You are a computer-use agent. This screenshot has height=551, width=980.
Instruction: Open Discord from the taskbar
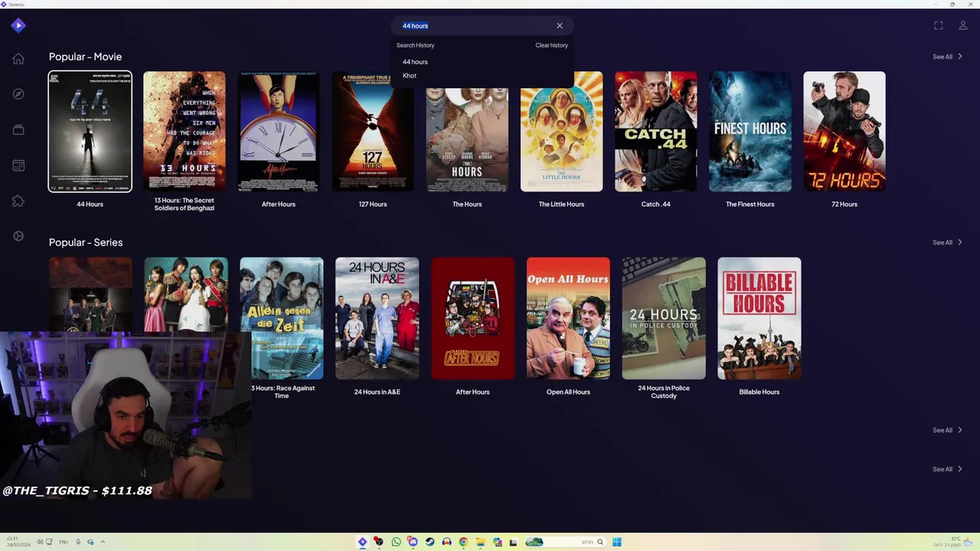(x=413, y=542)
